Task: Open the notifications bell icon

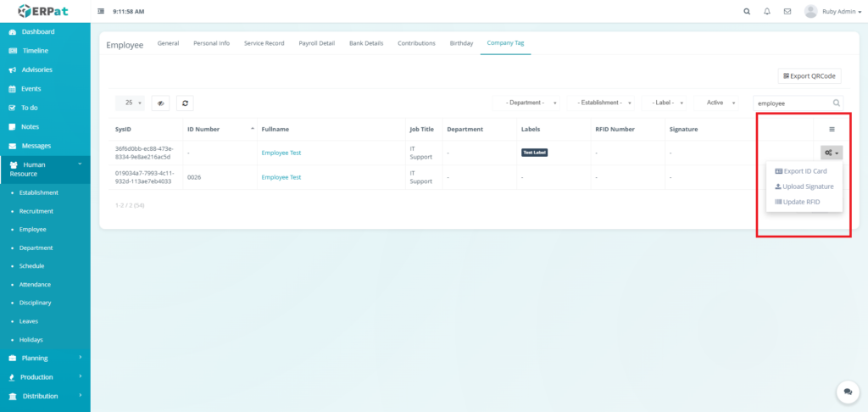Action: pos(767,12)
